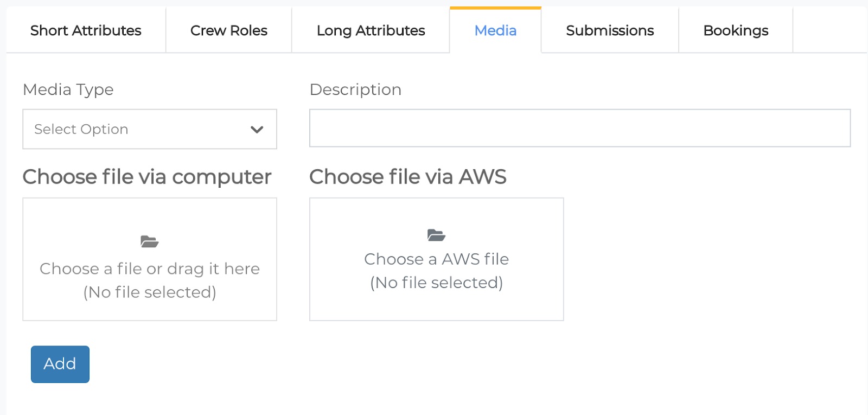Image resolution: width=868 pixels, height=415 pixels.
Task: Click "Choose a file or drag it here" text
Action: pyautogui.click(x=150, y=269)
